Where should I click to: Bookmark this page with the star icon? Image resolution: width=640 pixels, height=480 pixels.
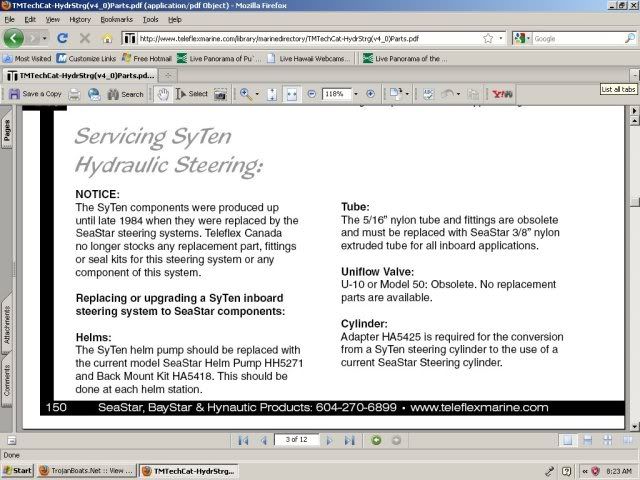click(x=488, y=38)
